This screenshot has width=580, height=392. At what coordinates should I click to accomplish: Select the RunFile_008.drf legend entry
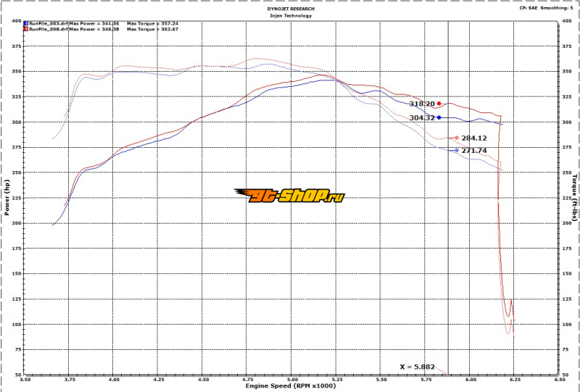point(48,30)
